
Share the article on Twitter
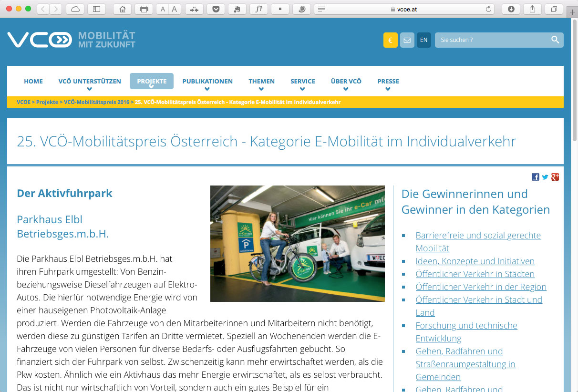545,176
